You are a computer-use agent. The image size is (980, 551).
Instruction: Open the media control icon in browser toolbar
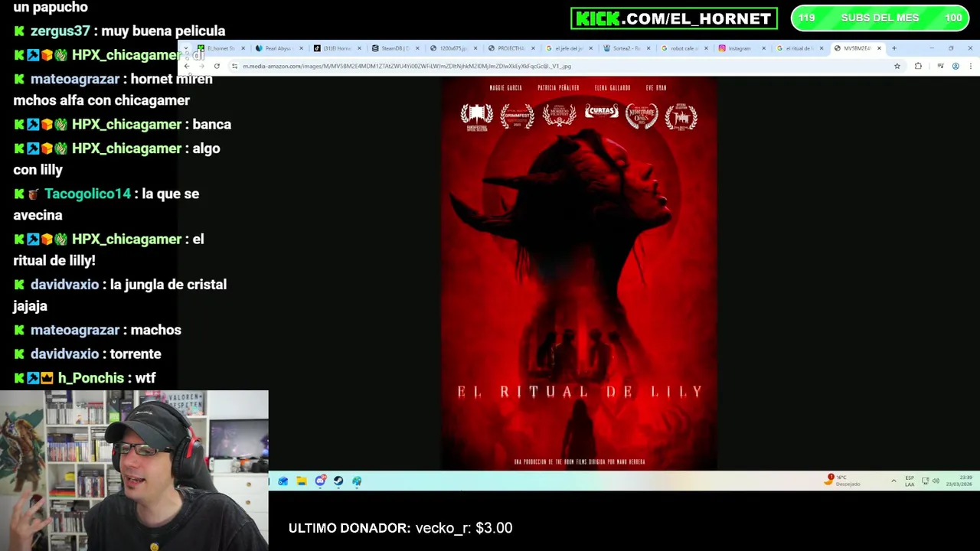tap(940, 67)
